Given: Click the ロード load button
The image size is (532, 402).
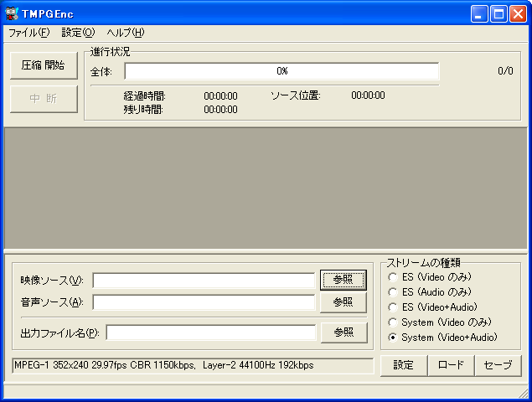Looking at the screenshot, I should click(x=451, y=365).
